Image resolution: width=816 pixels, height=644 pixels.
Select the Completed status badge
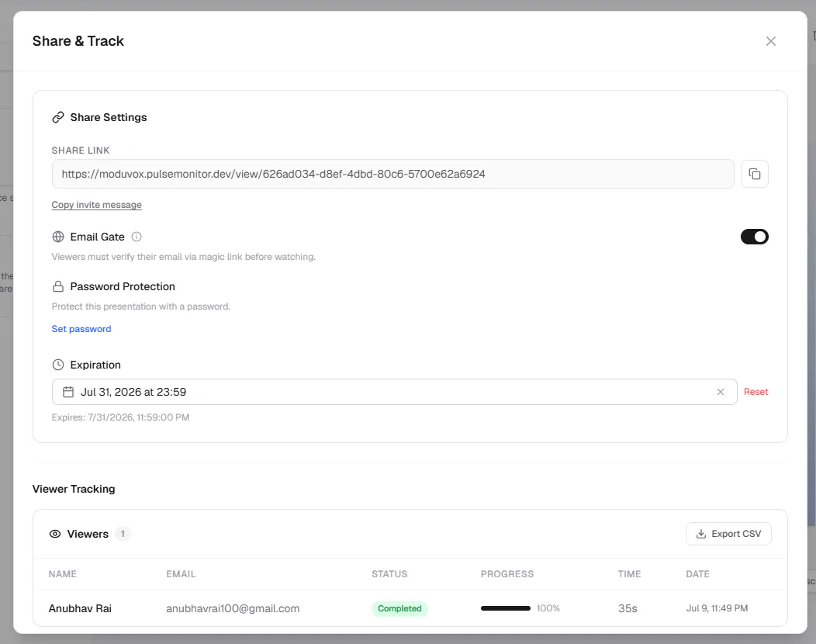tap(399, 608)
